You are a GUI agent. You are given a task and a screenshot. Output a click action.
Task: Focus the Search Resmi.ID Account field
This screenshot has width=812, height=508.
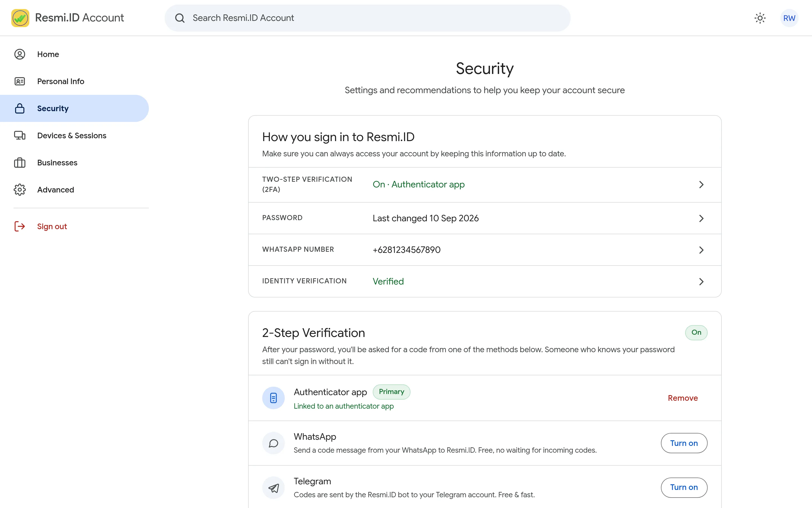(x=367, y=18)
